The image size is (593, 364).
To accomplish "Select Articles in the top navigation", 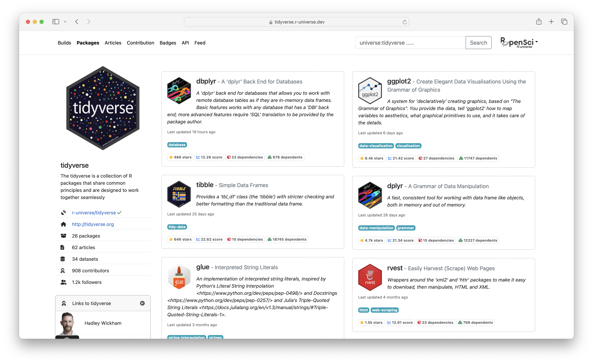I will tap(113, 43).
